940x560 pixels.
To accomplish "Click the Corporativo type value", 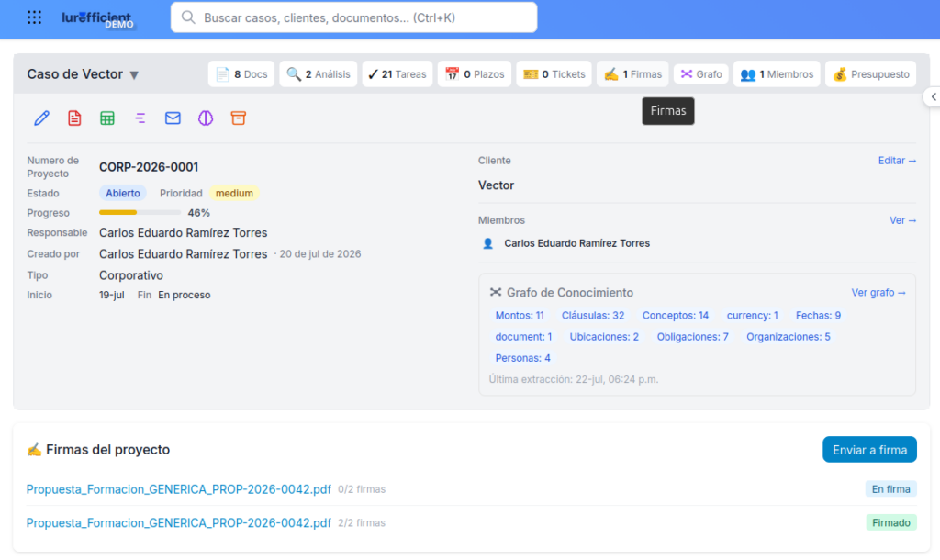I will [x=130, y=275].
